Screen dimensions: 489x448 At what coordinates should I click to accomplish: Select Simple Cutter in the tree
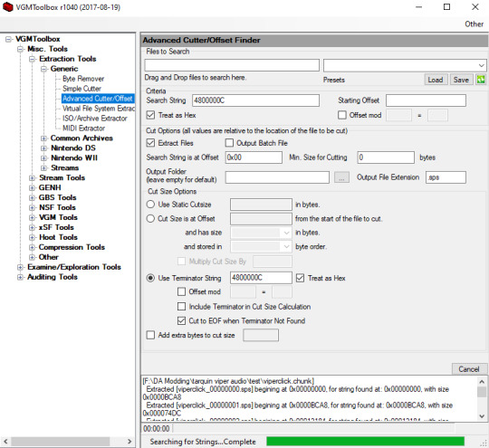point(81,89)
